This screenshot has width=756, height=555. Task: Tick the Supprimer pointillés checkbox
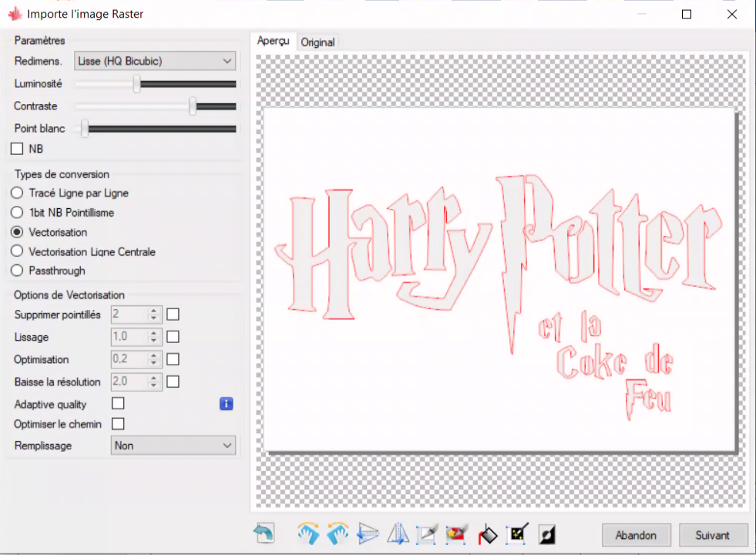click(x=173, y=314)
